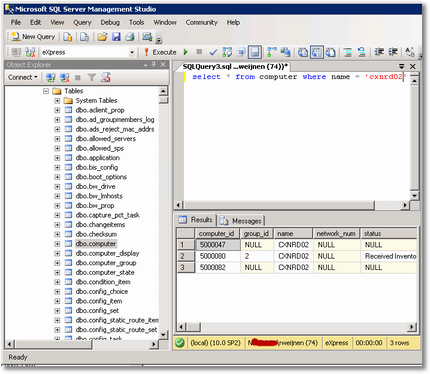
Task: Collapse the Tables folder node
Action: point(46,91)
